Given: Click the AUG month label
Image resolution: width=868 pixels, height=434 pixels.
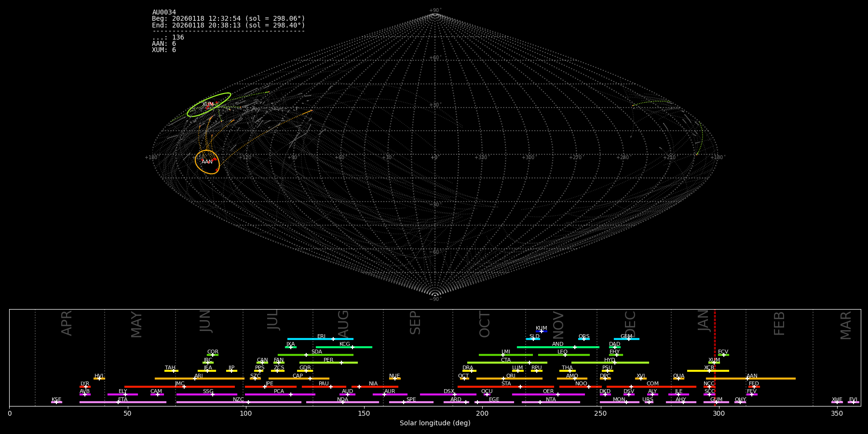Looking at the screenshot, I should pyautogui.click(x=343, y=324).
